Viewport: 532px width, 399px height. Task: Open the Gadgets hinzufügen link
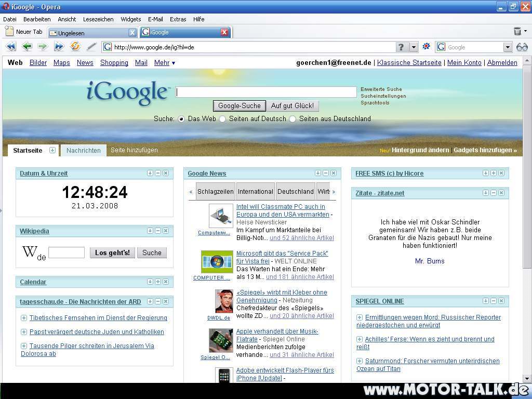pos(485,150)
